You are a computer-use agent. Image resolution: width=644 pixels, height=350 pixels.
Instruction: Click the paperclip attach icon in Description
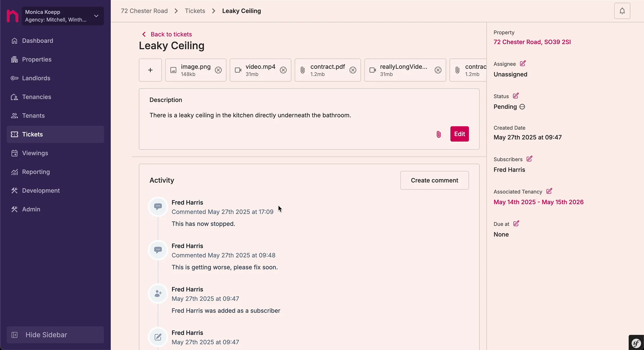pyautogui.click(x=438, y=134)
